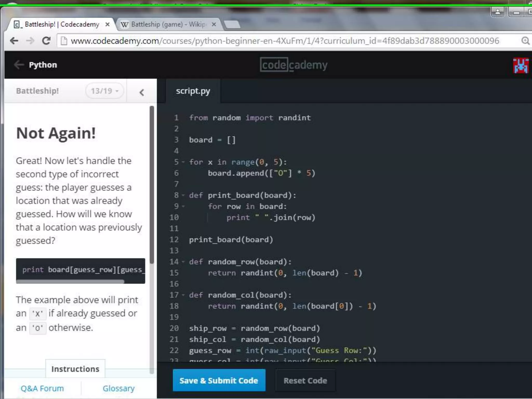532x399 pixels.
Task: Select the script.py editor tab
Action: tap(193, 91)
